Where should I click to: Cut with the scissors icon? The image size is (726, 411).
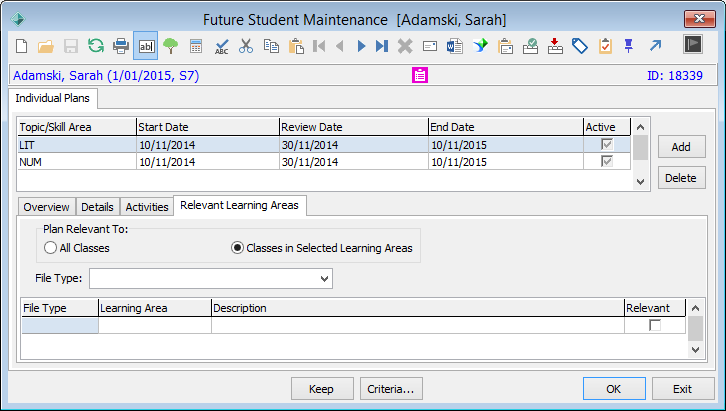pyautogui.click(x=246, y=46)
